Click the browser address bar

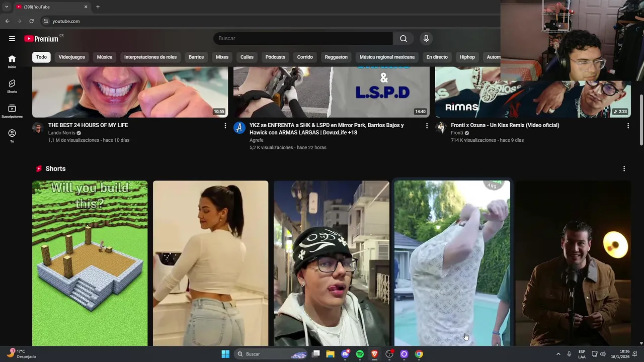pyautogui.click(x=272, y=21)
